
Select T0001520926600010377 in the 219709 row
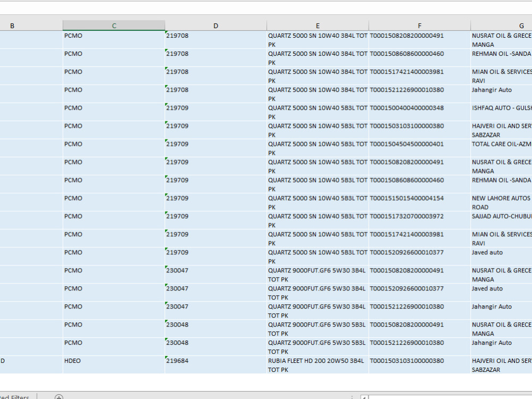(x=420, y=257)
